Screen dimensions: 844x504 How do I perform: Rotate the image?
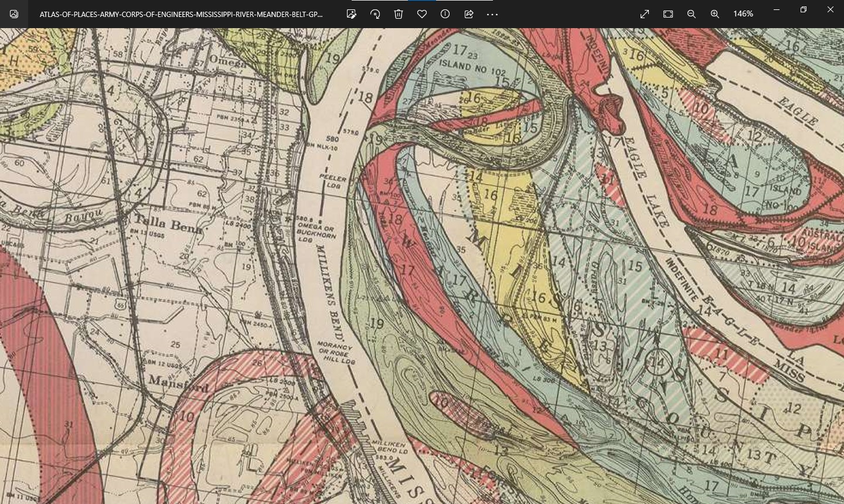coord(375,14)
